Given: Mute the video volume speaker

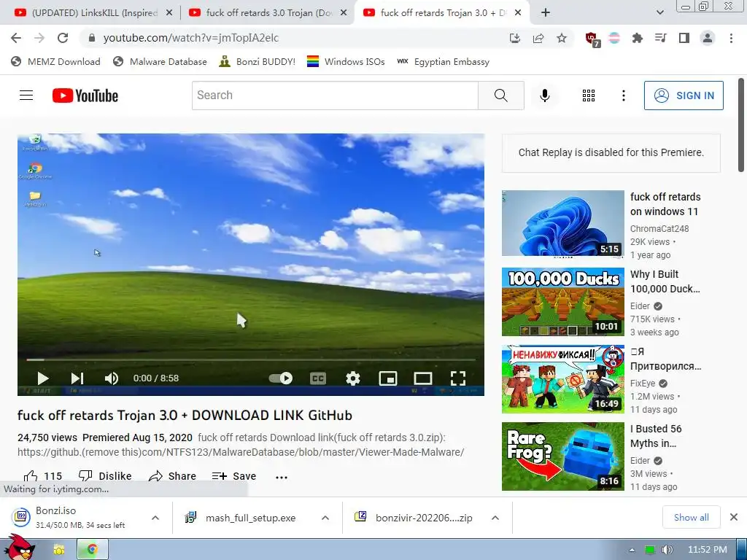Looking at the screenshot, I should 111,378.
